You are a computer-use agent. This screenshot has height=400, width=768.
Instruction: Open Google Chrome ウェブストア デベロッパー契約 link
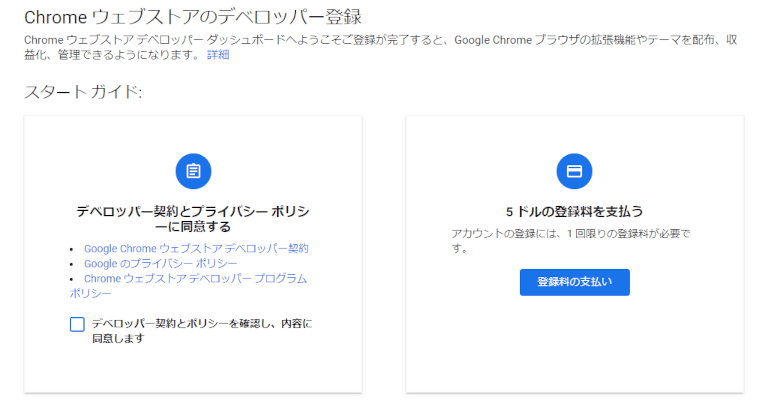196,249
